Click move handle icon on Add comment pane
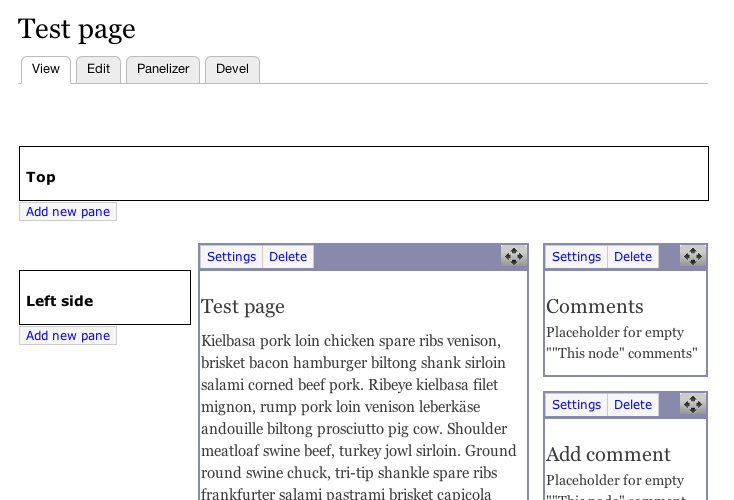The width and height of the screenshot is (734, 500). click(693, 404)
